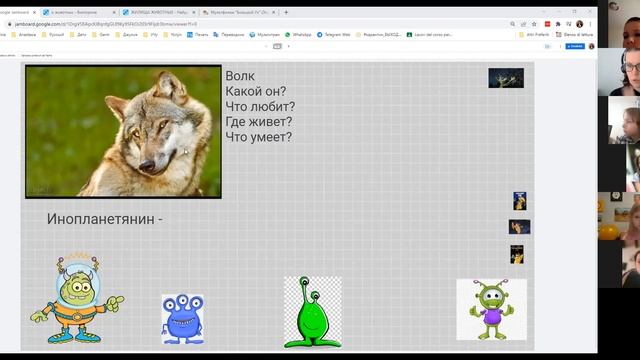Open the Telegram Web bookmark
This screenshot has height=360, width=640.
[x=333, y=35]
